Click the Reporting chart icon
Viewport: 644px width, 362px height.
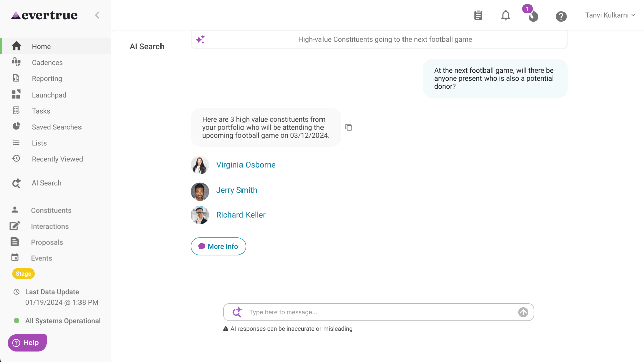pyautogui.click(x=16, y=78)
